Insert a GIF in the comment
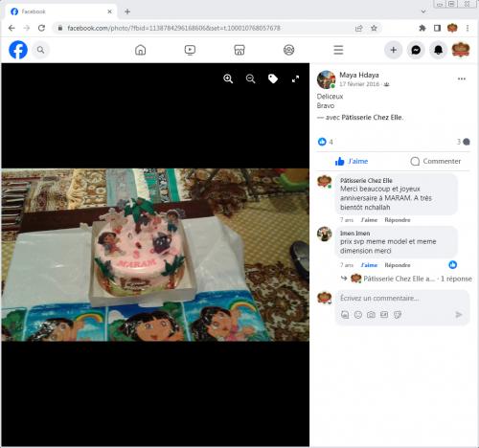Image resolution: width=479 pixels, height=448 pixels. [384, 315]
